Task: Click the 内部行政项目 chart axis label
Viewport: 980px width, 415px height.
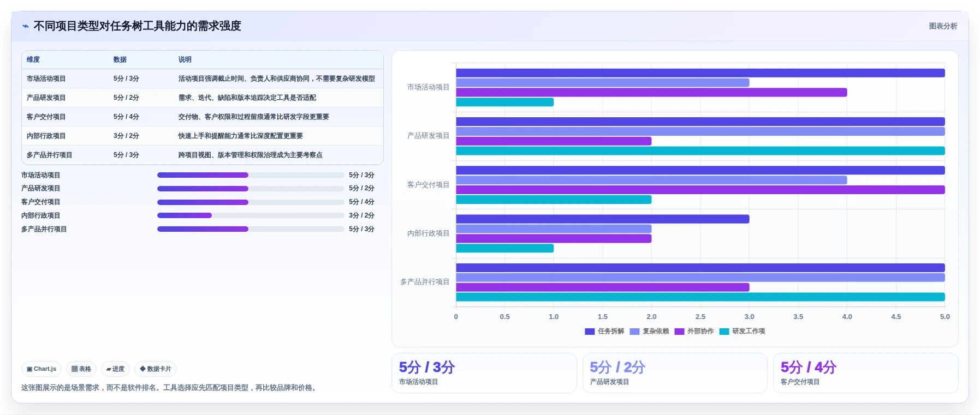Action: [429, 233]
